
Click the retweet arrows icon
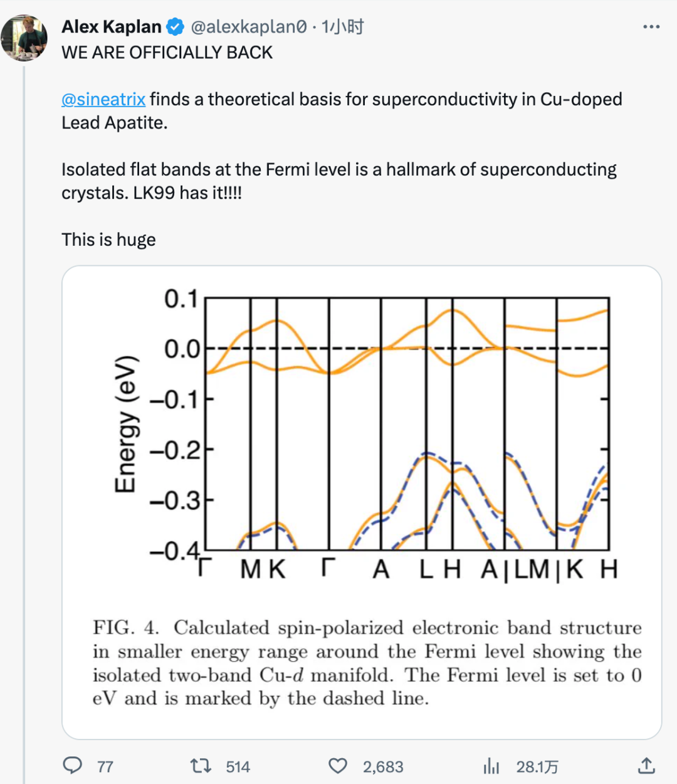[x=201, y=766]
